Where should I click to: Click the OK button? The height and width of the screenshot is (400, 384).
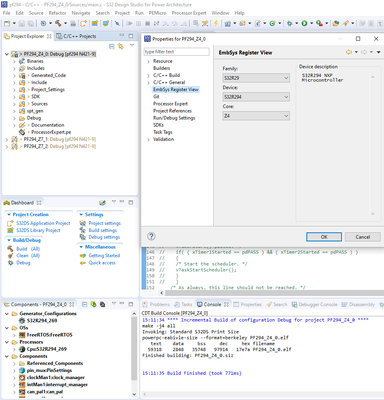[x=324, y=237]
